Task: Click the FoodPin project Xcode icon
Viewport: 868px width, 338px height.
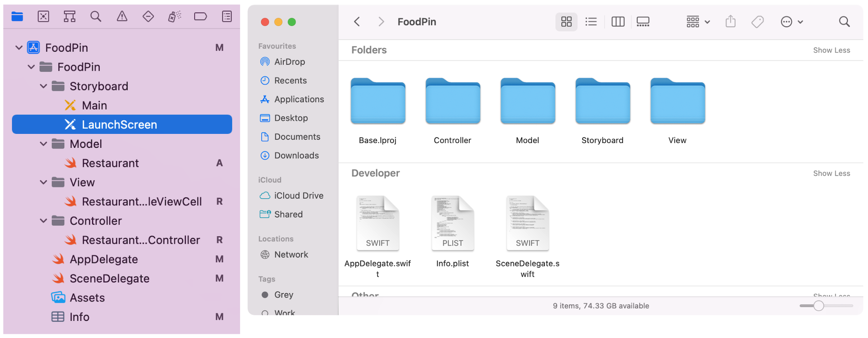Action: 33,47
